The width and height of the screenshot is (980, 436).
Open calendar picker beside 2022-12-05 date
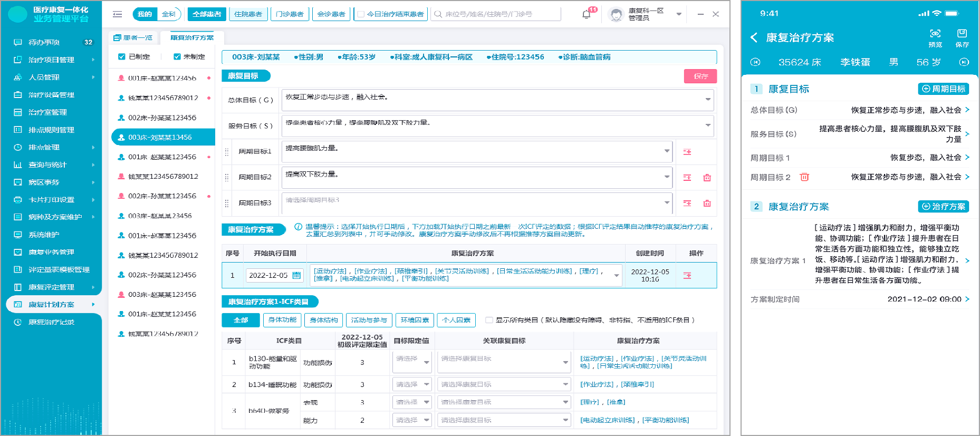(296, 275)
